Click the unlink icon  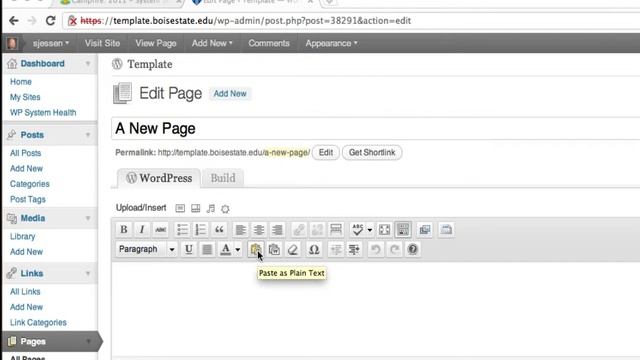pyautogui.click(x=317, y=229)
